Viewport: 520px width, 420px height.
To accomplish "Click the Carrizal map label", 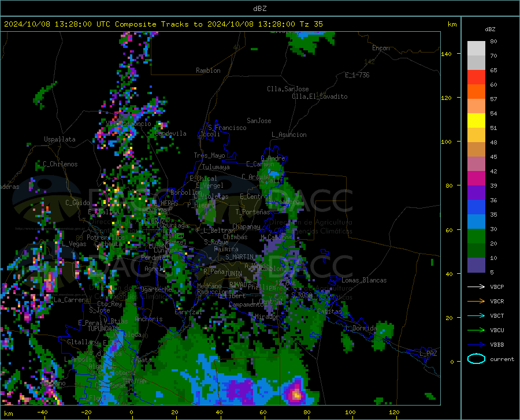I will tap(188, 312).
